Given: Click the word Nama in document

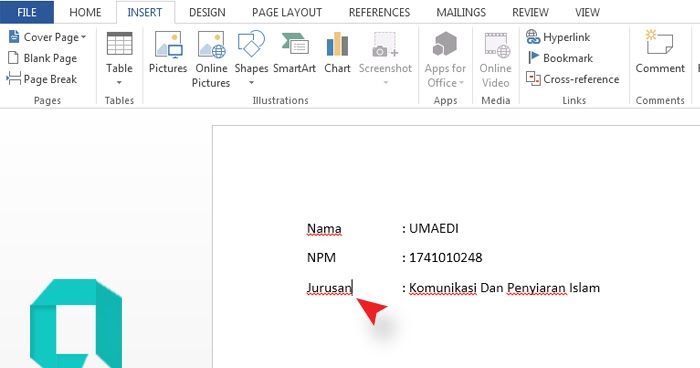Looking at the screenshot, I should [324, 229].
